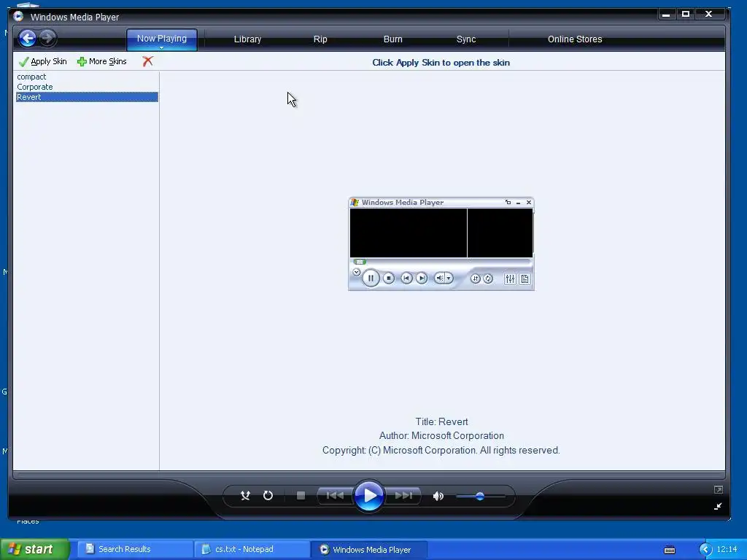Click Apply Skin with green checkmark

[43, 61]
